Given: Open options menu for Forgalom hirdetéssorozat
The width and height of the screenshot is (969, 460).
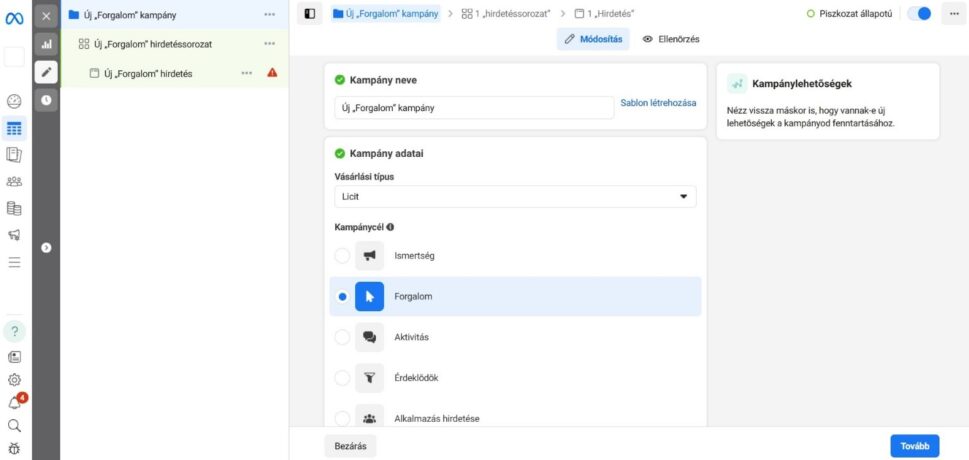Looking at the screenshot, I should pyautogui.click(x=269, y=44).
